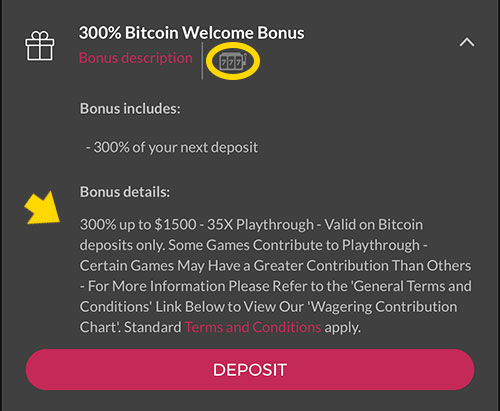Open the Bonus description link
This screenshot has width=500, height=411.
(136, 58)
